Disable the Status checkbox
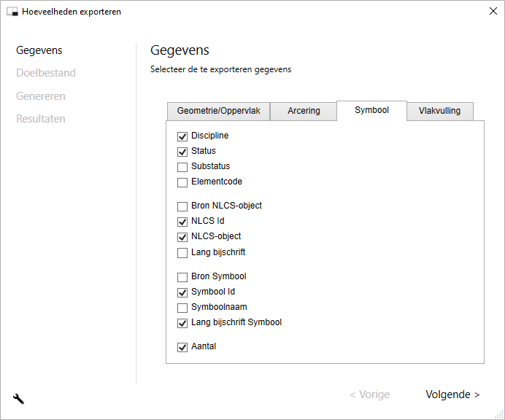Screen dimensions: 505x420 click(x=182, y=152)
